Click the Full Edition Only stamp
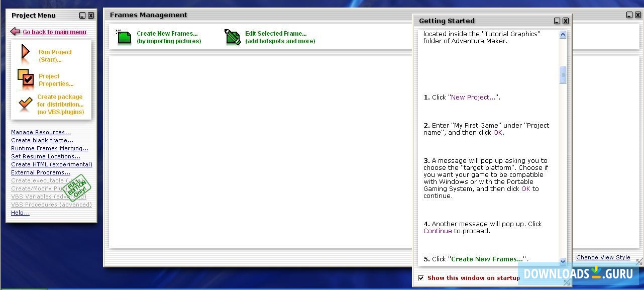The height and width of the screenshot is (290, 644). (x=76, y=188)
